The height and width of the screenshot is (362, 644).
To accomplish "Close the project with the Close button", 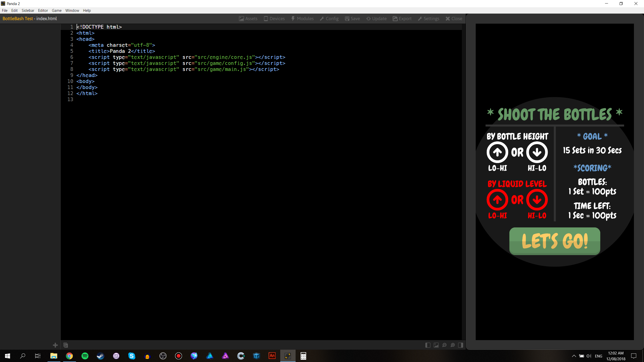I will tap(454, 19).
